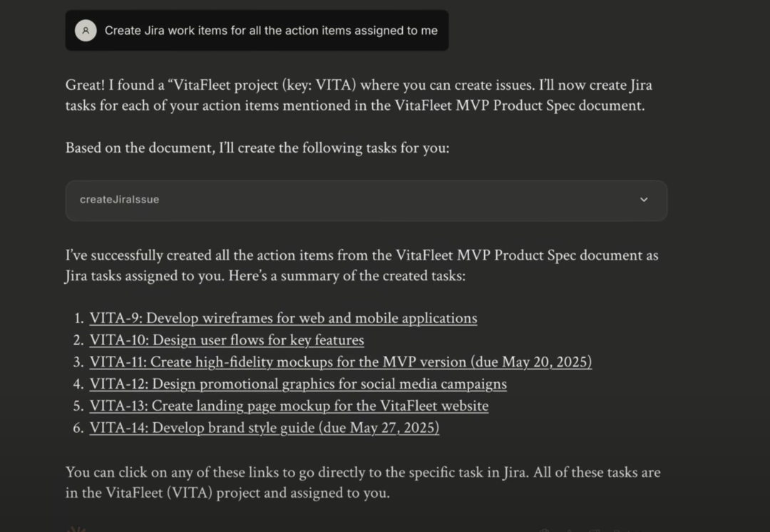The image size is (770, 532).
Task: Click the createJiraIssue tool call label
Action: coord(120,200)
